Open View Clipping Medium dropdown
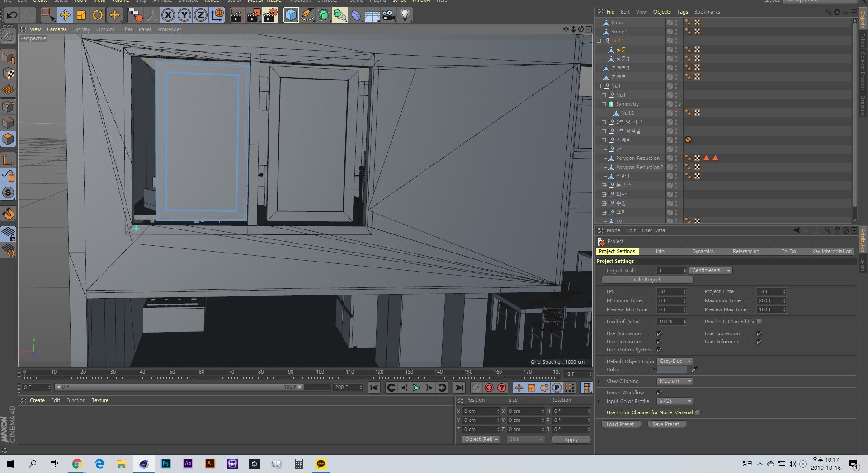 (675, 381)
